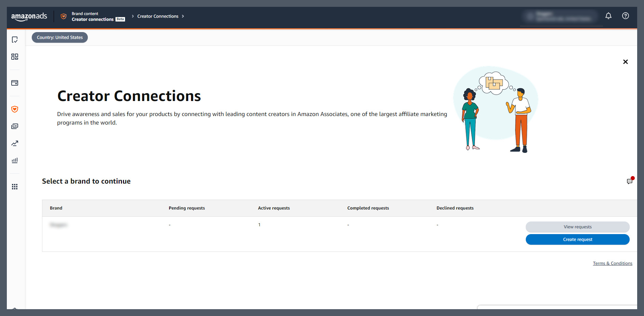Select the orange Brand content shield icon

[x=15, y=109]
